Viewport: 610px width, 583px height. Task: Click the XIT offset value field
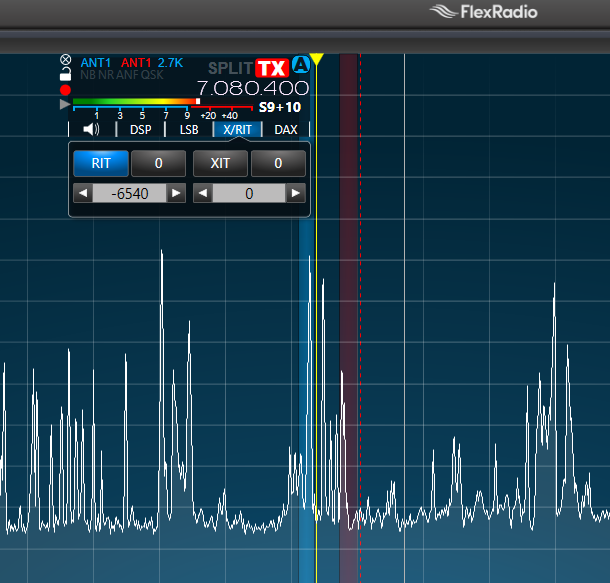pyautogui.click(x=249, y=193)
